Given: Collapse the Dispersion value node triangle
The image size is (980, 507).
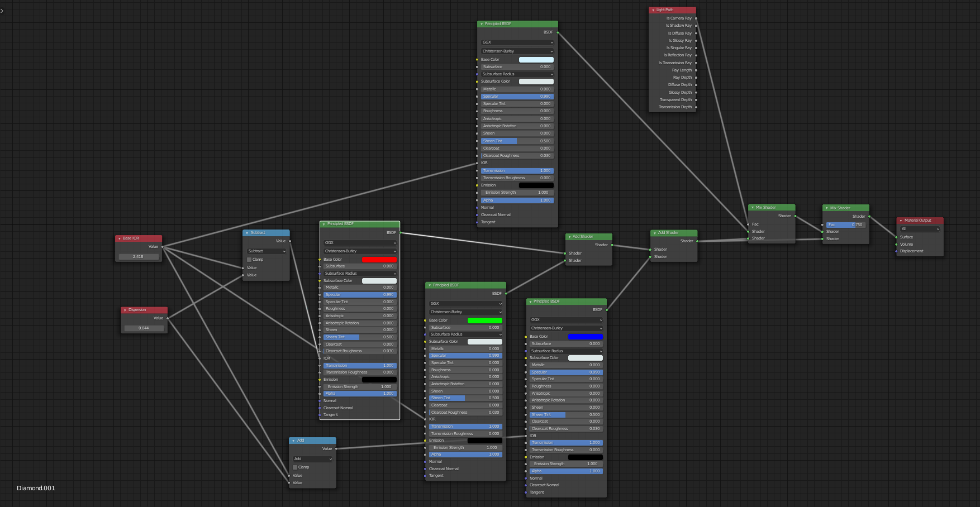Looking at the screenshot, I should [x=125, y=310].
